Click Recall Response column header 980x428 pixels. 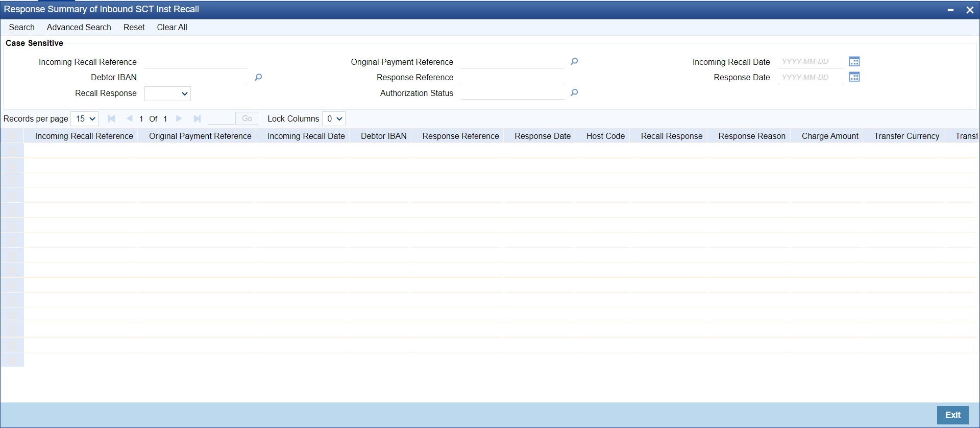(672, 136)
